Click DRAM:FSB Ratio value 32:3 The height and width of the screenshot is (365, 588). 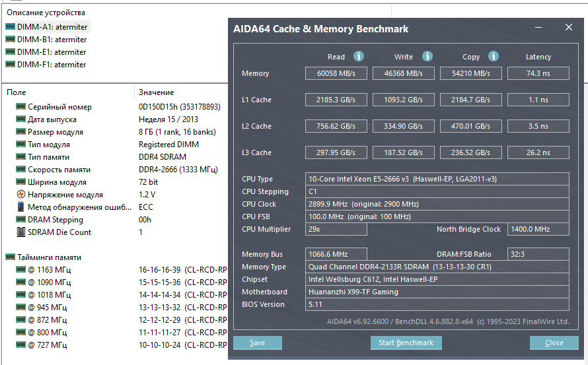(538, 254)
